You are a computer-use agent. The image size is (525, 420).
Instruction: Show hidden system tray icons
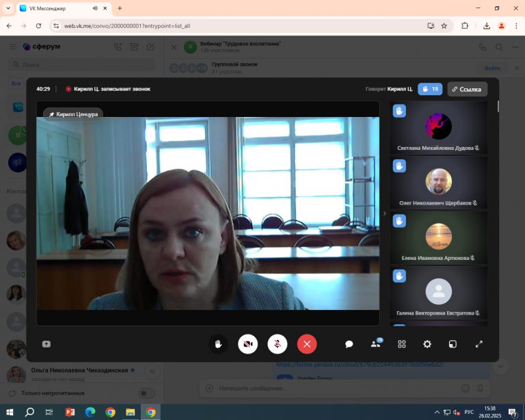point(437,412)
